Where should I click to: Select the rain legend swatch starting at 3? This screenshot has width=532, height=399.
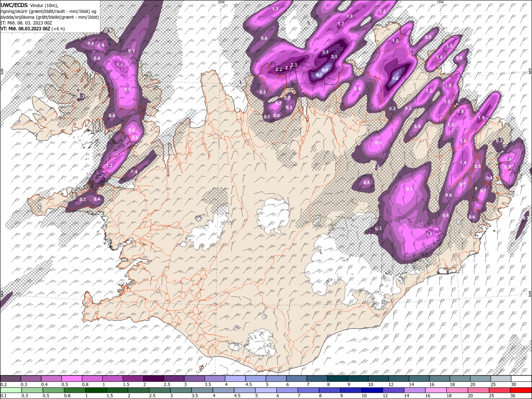[x=181, y=390]
